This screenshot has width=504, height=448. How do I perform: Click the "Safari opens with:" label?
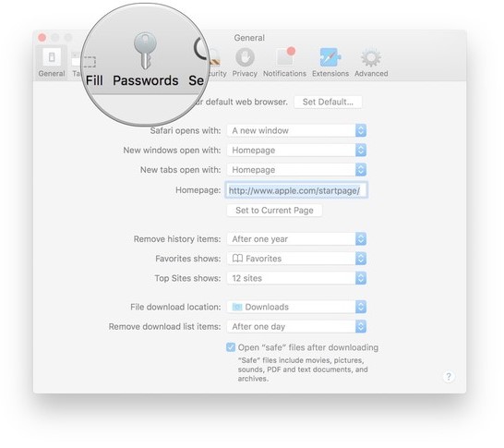(x=186, y=130)
